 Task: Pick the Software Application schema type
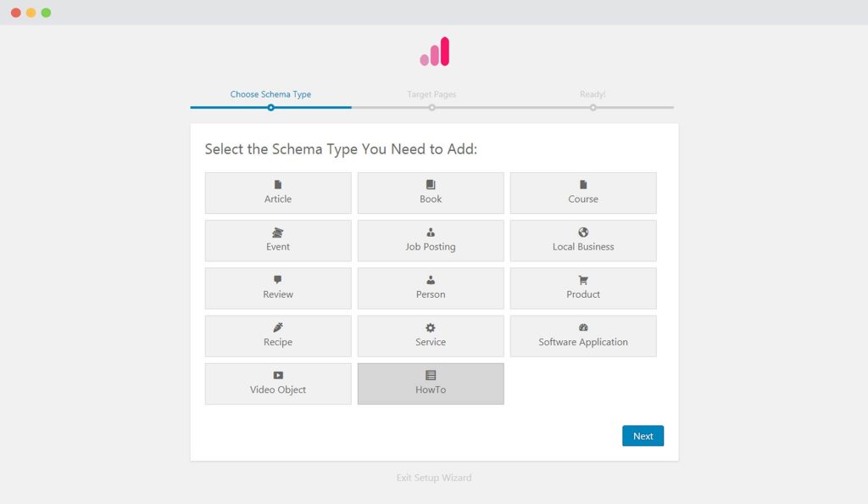(x=583, y=335)
